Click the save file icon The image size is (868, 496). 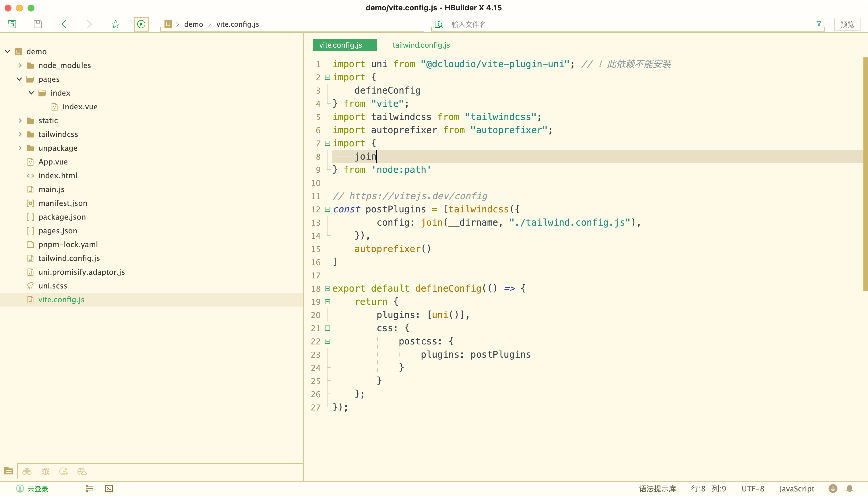(38, 24)
